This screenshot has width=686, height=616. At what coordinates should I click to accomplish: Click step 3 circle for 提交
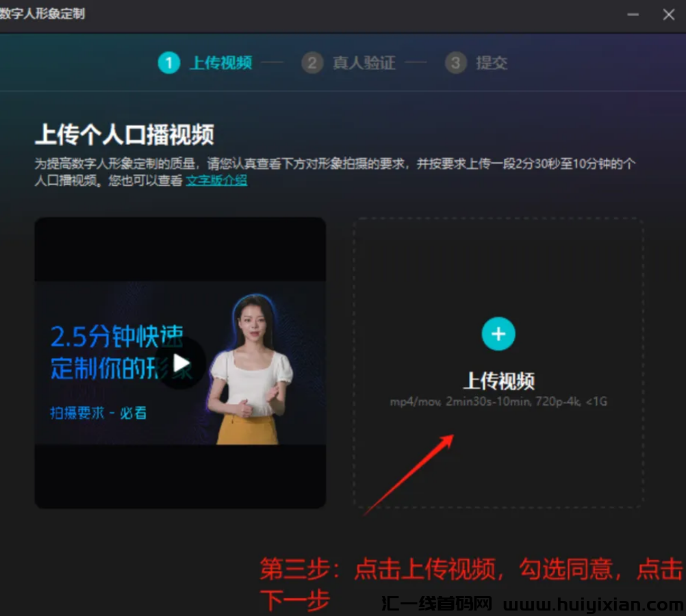[x=455, y=63]
